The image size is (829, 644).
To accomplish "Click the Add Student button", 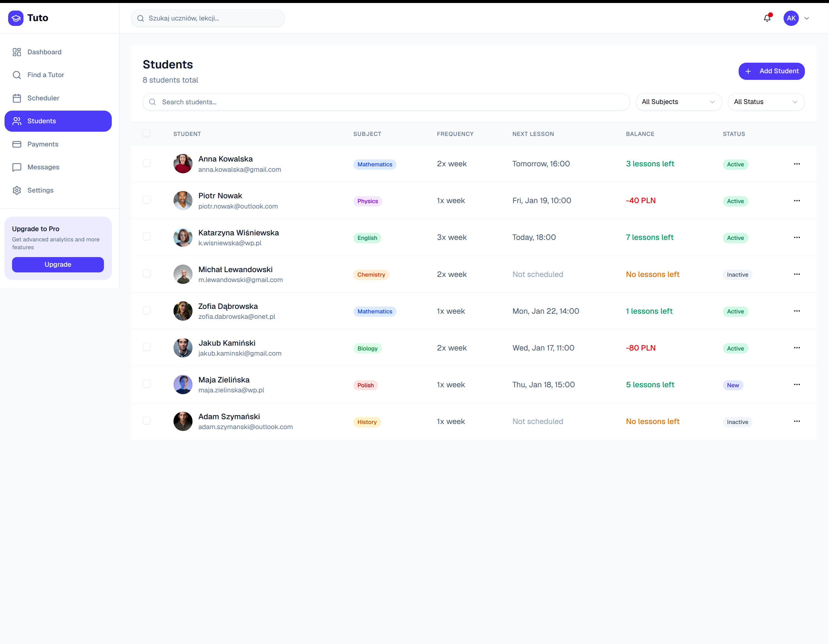I will tap(771, 71).
